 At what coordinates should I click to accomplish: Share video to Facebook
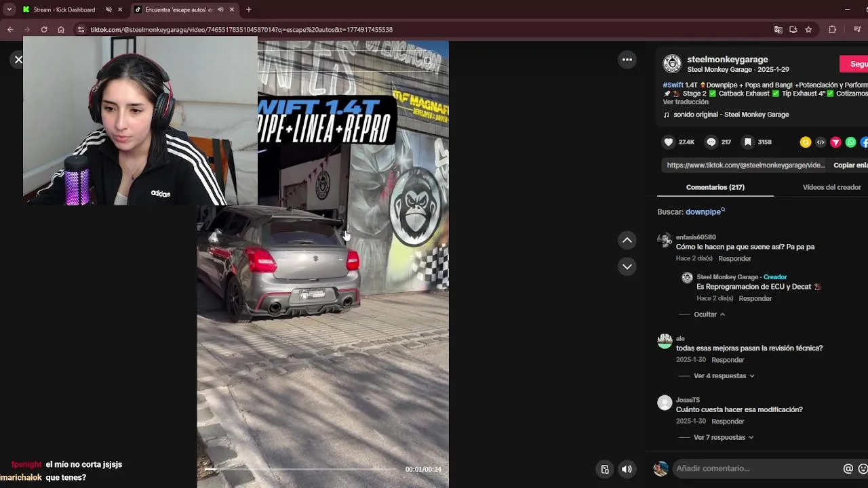click(865, 142)
